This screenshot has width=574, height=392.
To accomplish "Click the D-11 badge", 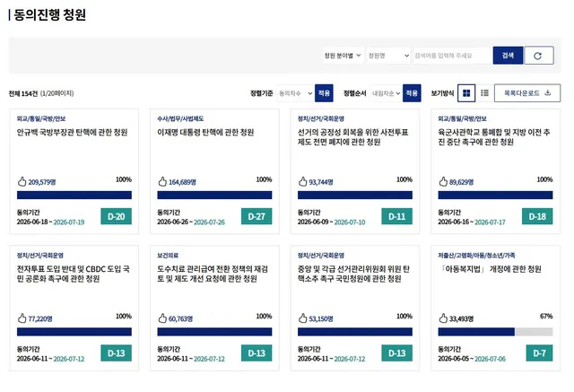I will click(x=396, y=216).
